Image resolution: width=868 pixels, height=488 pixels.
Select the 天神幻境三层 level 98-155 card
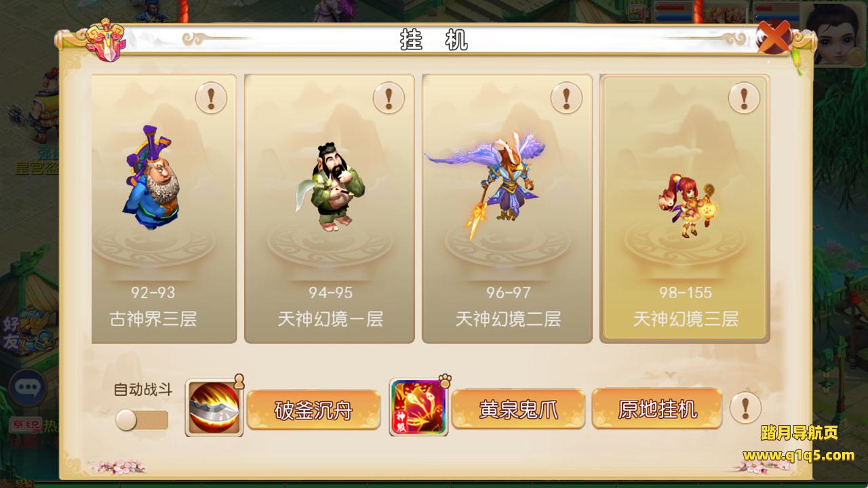pyautogui.click(x=685, y=209)
